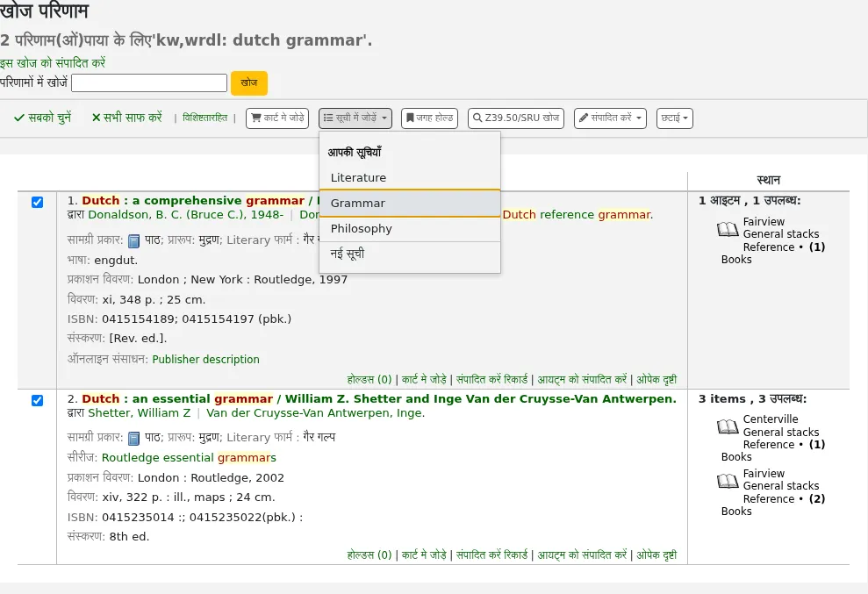Select Literature list from dropdown menu
The image size is (868, 594).
(x=410, y=178)
